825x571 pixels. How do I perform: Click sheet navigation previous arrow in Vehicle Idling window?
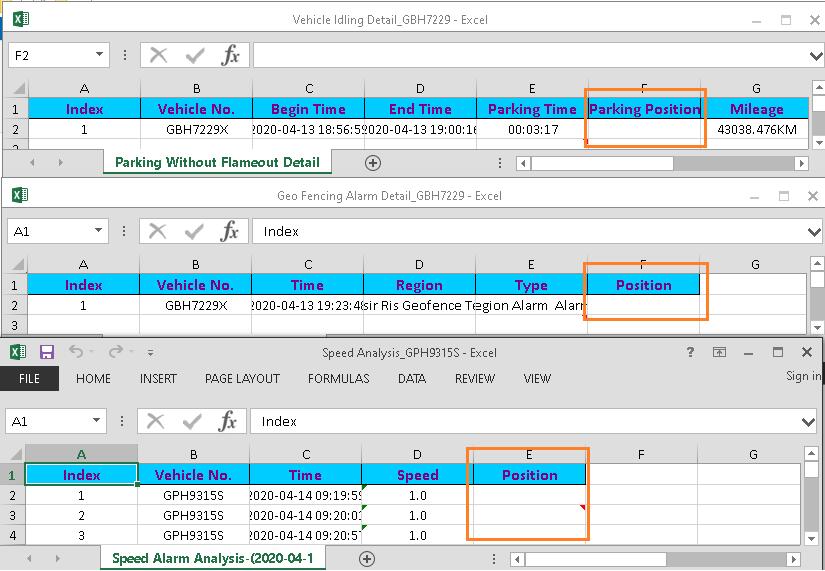click(33, 163)
